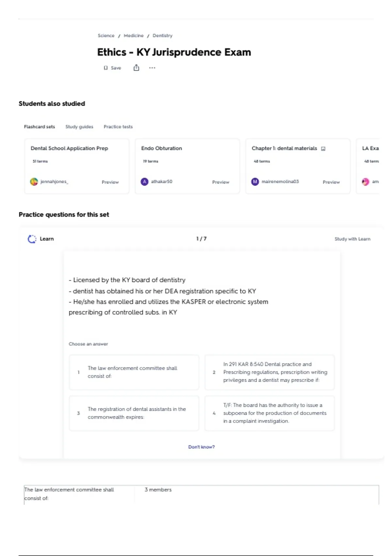392x556 pixels.
Task: Click mairenemolina03 avatar icon
Action: coord(255,182)
